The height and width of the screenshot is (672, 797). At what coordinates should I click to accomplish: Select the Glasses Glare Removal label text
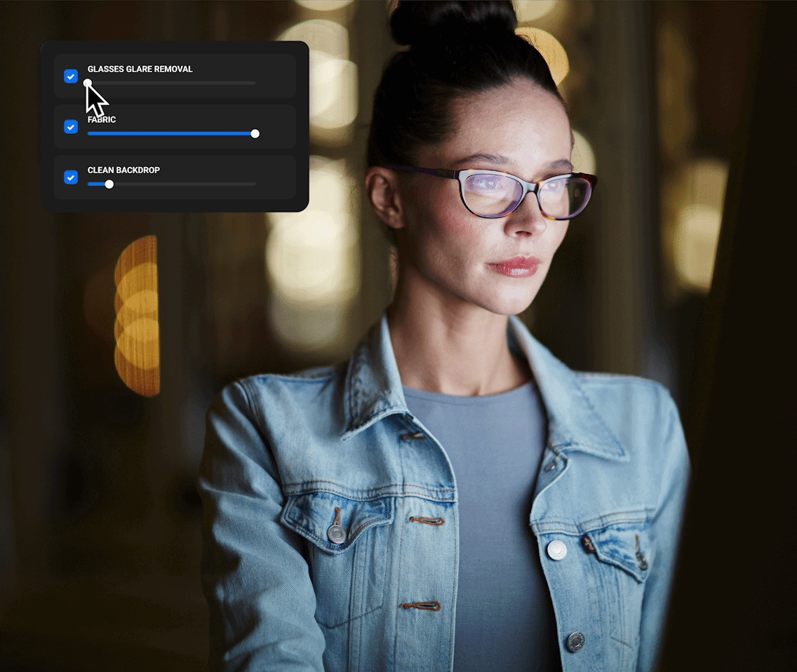(x=140, y=69)
